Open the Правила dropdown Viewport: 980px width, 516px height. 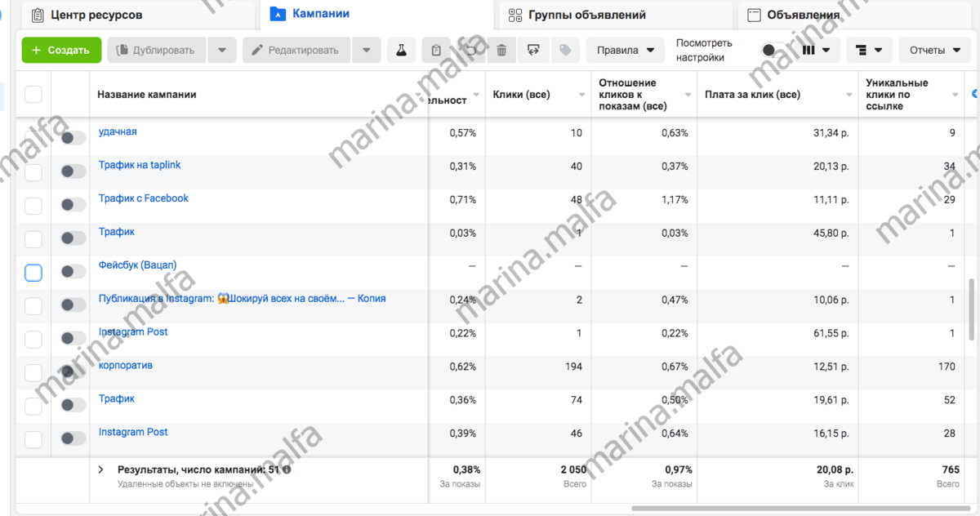pyautogui.click(x=626, y=50)
